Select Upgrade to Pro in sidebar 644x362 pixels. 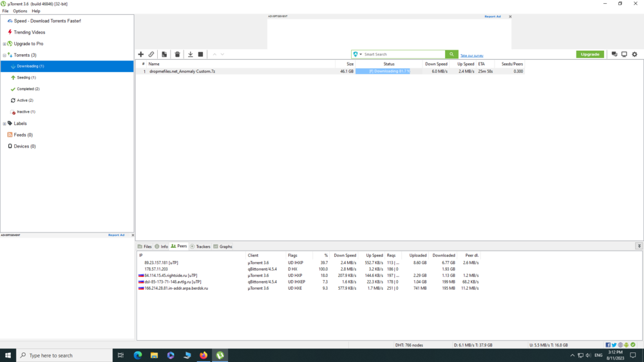pyautogui.click(x=28, y=44)
